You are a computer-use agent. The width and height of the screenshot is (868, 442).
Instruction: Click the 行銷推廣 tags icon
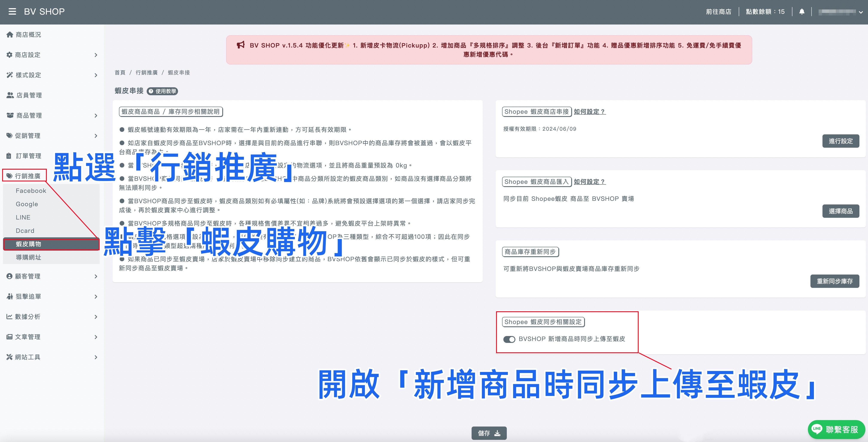point(9,176)
